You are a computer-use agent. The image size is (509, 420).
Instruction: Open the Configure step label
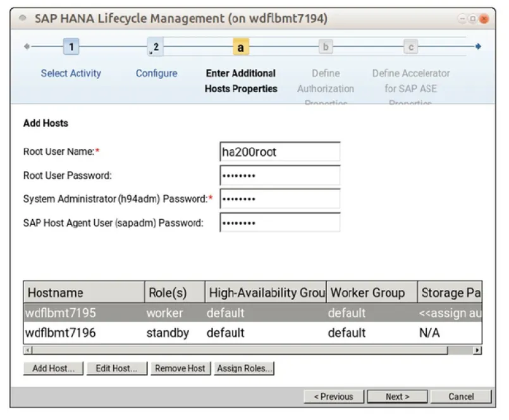156,73
